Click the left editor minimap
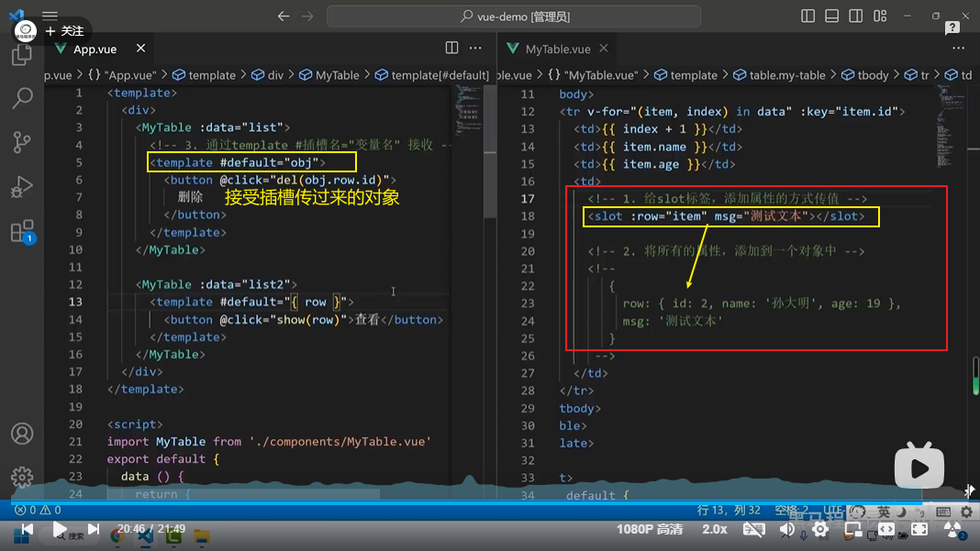This screenshot has width=980, height=551. 469,110
